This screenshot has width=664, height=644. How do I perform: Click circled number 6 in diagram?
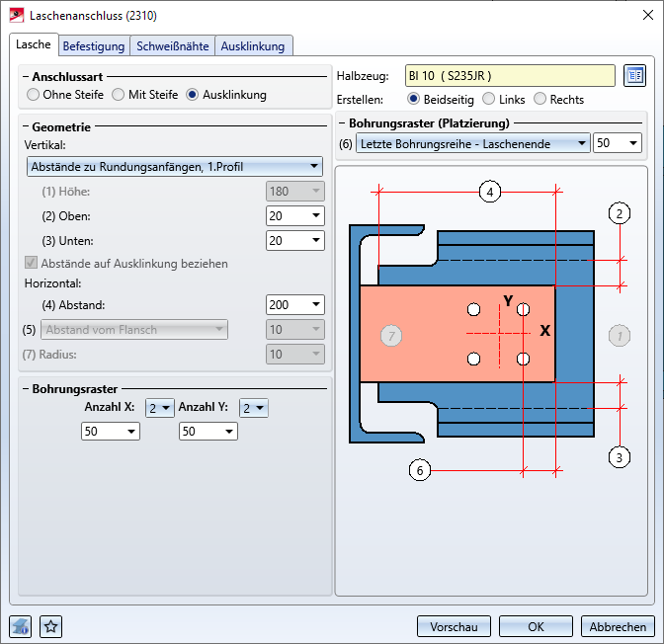click(x=420, y=470)
